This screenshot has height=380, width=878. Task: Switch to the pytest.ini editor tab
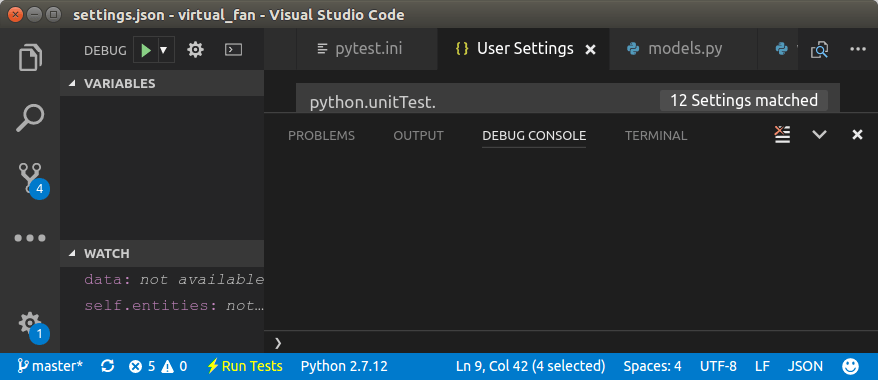[367, 49]
